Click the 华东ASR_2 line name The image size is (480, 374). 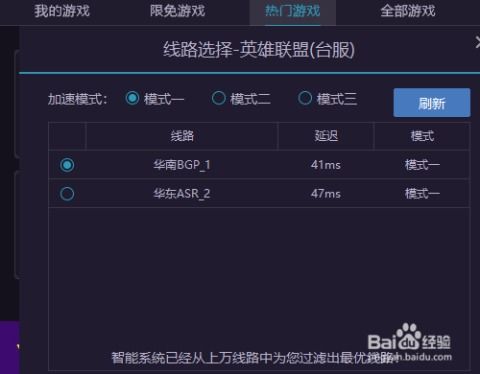point(182,194)
